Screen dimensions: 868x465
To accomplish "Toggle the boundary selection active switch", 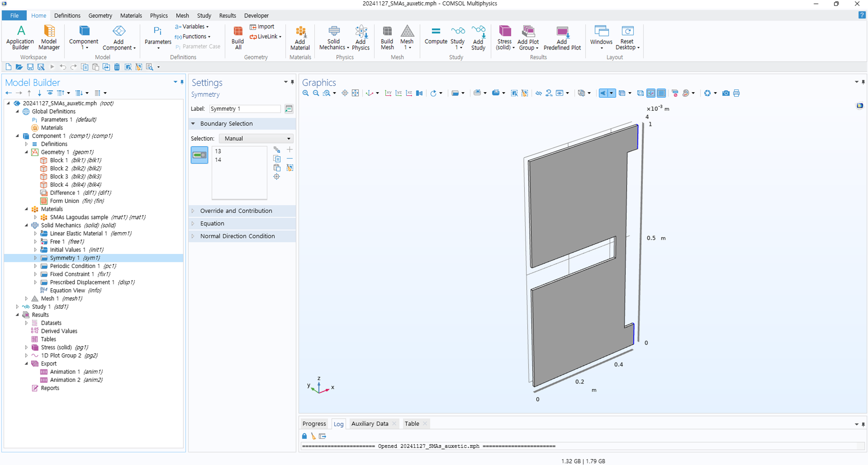I will pyautogui.click(x=199, y=155).
